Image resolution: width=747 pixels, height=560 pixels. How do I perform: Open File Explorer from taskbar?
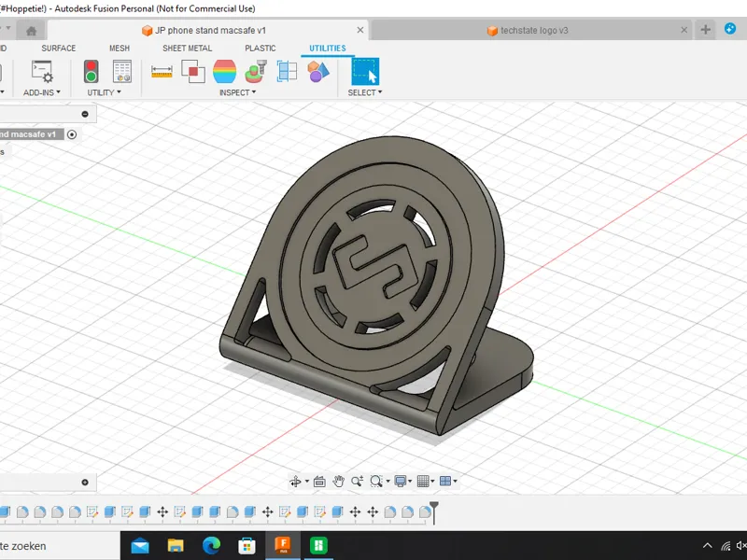tap(176, 546)
